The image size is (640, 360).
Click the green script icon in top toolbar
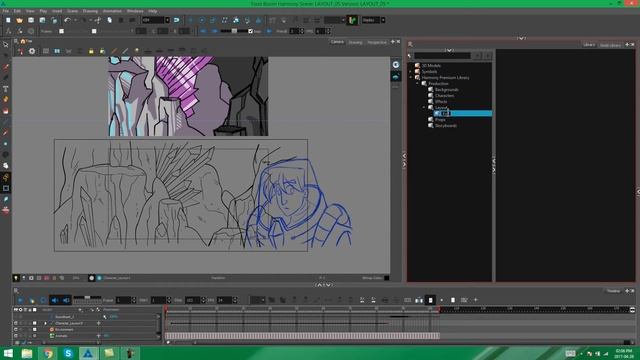coord(352,20)
